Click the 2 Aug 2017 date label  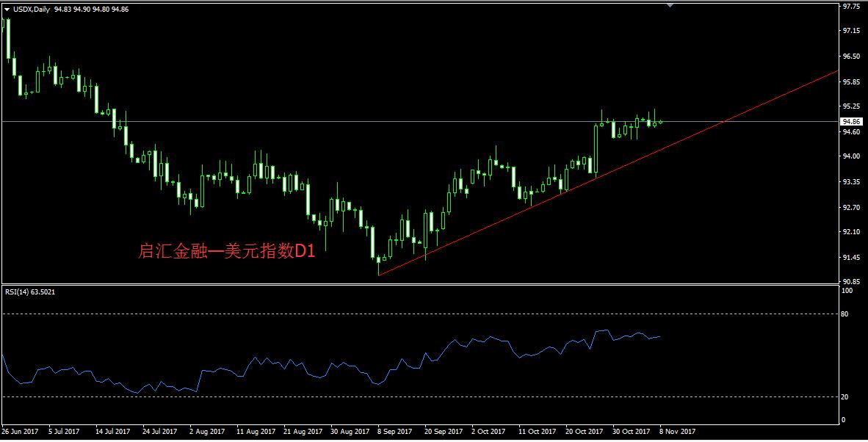tap(207, 432)
